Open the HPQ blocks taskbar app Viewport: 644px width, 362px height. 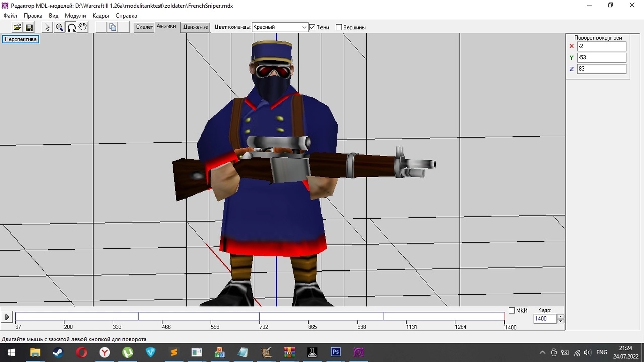pyautogui.click(x=220, y=352)
